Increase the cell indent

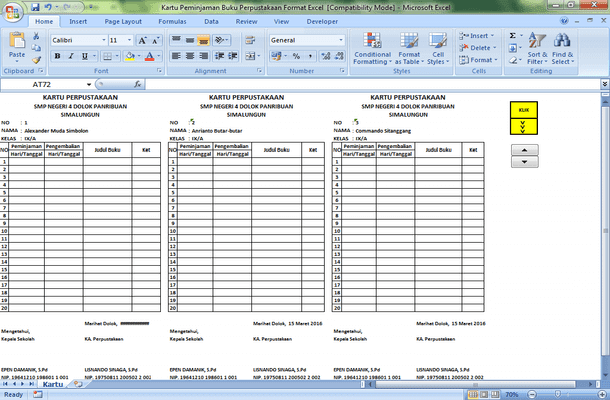233,56
